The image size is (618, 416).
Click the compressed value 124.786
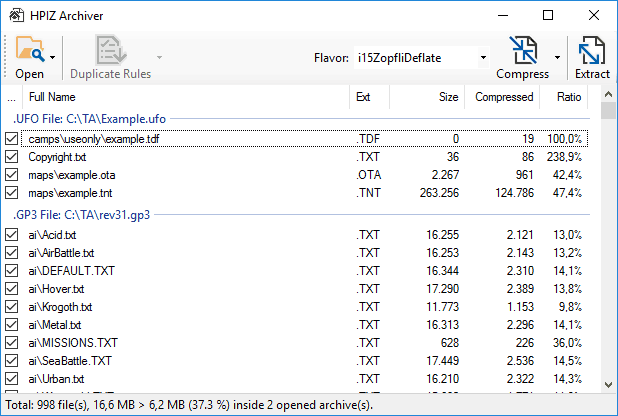pos(514,193)
